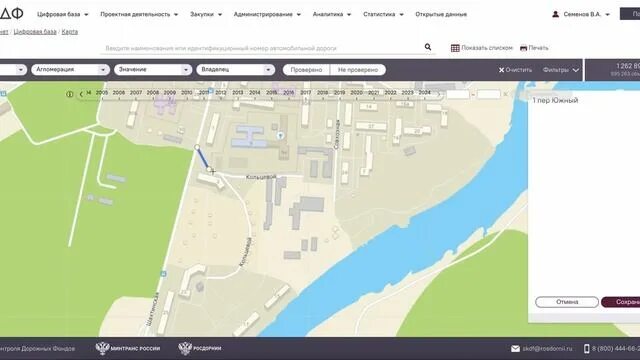Screen dimensions: 640x360
Task: Click the info icon on timeline
Action: click(70, 94)
